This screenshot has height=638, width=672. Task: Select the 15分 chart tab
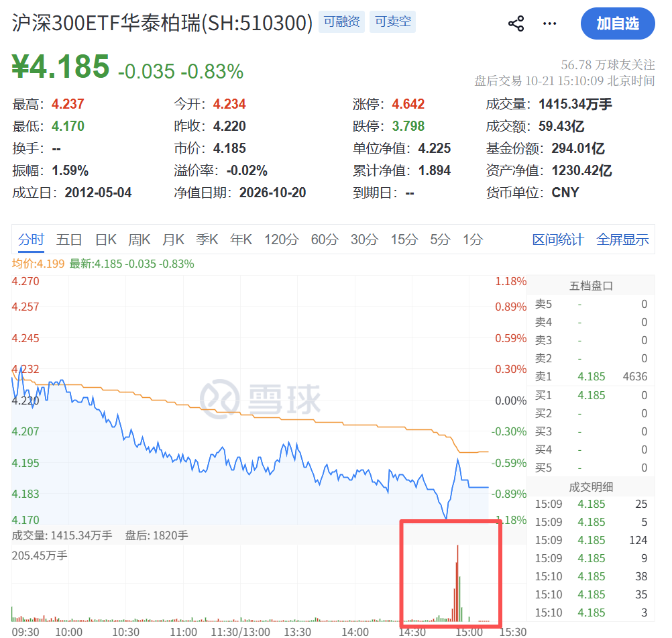pyautogui.click(x=404, y=240)
